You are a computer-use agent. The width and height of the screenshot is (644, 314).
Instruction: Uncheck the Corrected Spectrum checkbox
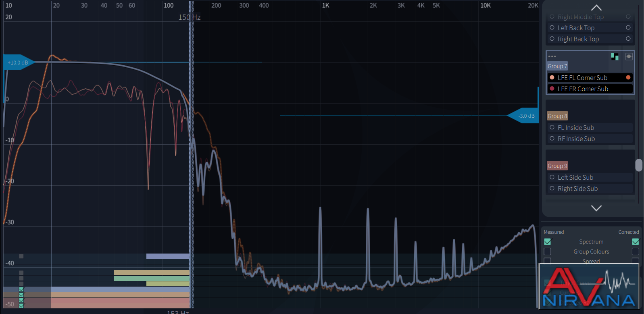pyautogui.click(x=636, y=242)
